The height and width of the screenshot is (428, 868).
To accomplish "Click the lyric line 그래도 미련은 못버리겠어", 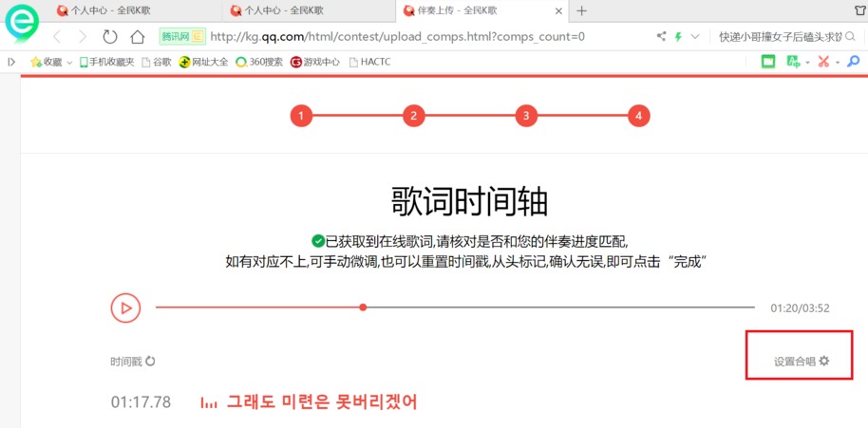I will click(x=322, y=401).
